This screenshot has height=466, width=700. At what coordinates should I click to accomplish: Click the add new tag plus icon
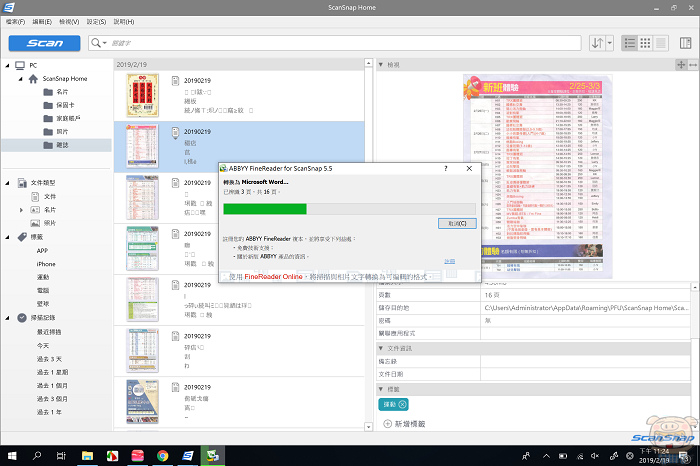click(388, 424)
